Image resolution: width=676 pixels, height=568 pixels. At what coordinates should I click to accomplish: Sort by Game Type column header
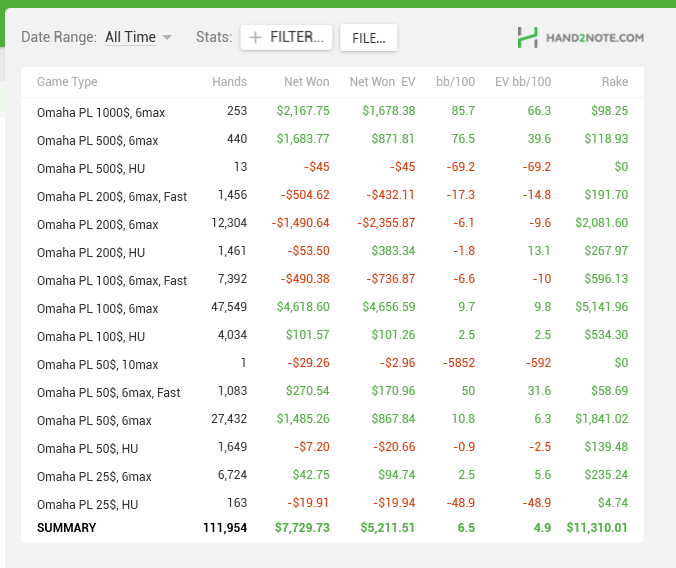point(67,82)
